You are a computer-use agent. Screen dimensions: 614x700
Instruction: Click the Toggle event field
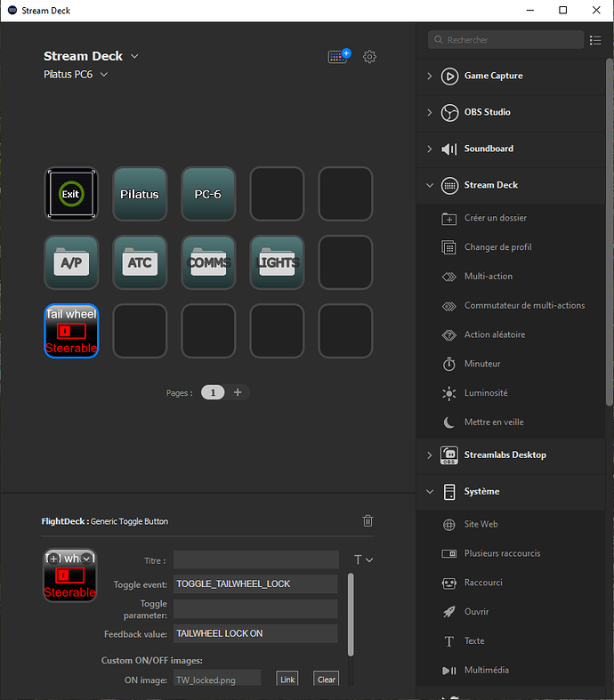click(255, 584)
